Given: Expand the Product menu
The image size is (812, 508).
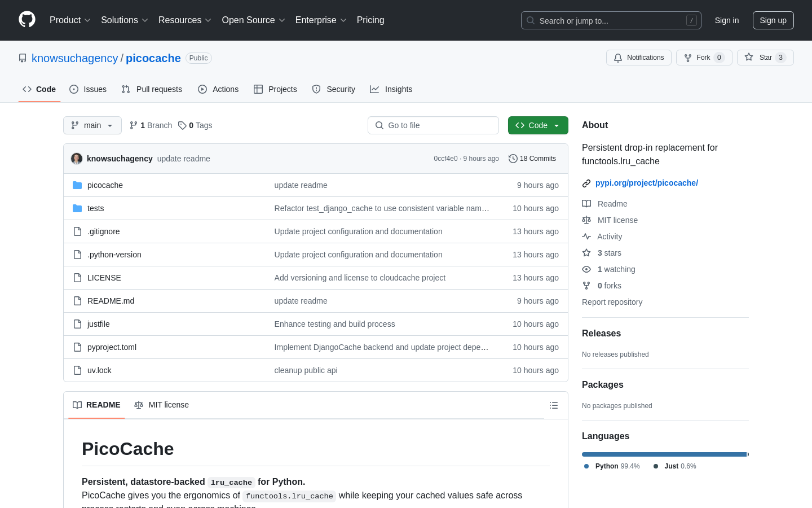Looking at the screenshot, I should pos(70,20).
